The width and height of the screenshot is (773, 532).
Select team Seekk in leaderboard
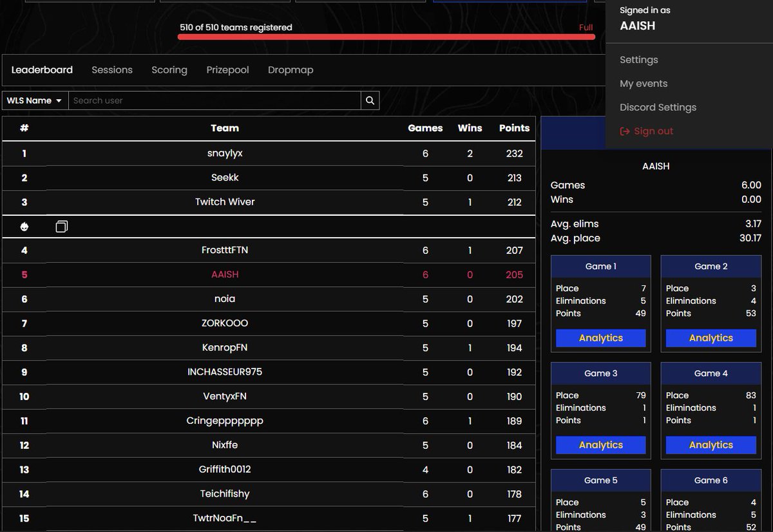(x=269, y=178)
